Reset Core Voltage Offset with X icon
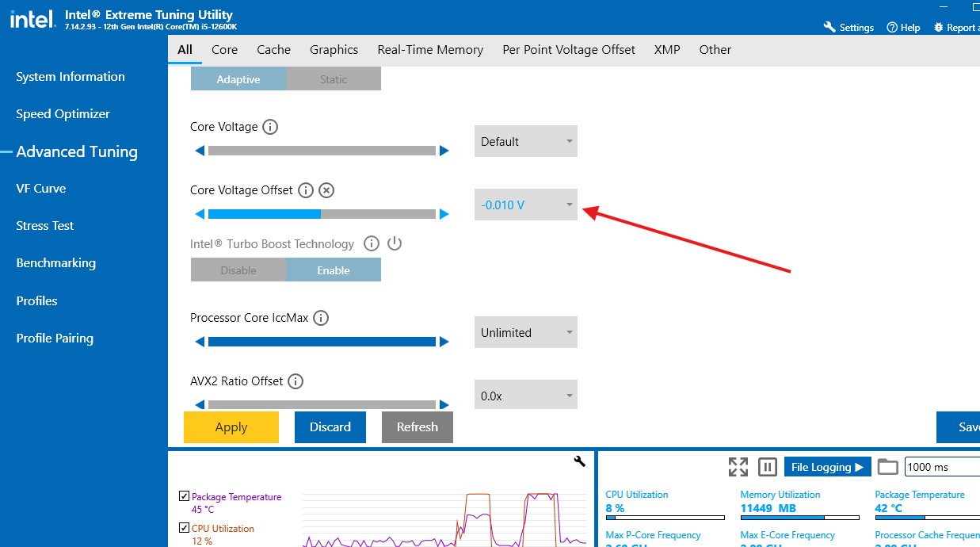Image resolution: width=980 pixels, height=547 pixels. 326,190
